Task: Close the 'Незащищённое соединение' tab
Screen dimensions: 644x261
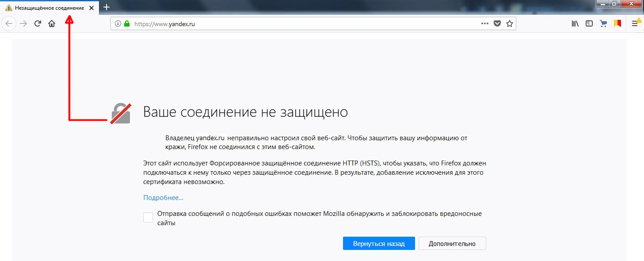Action: click(91, 8)
